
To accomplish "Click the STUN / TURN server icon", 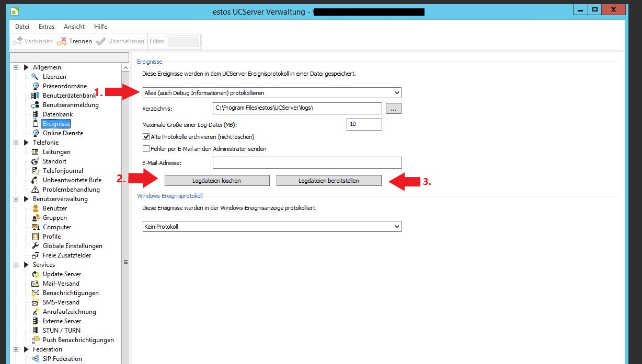I will [35, 331].
